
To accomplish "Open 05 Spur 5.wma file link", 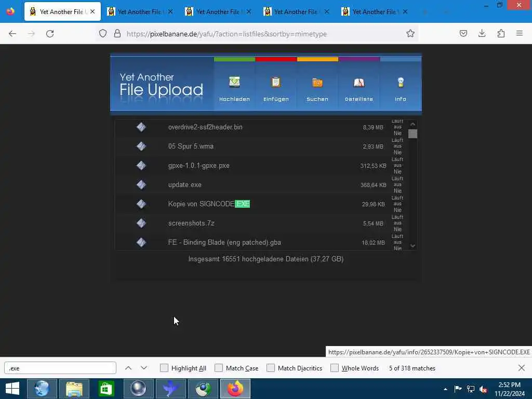I will pos(191,146).
